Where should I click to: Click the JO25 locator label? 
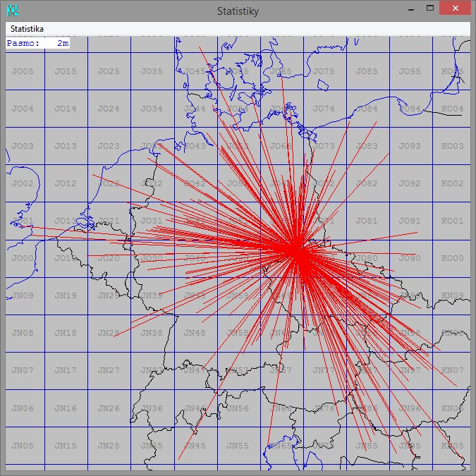point(109,71)
